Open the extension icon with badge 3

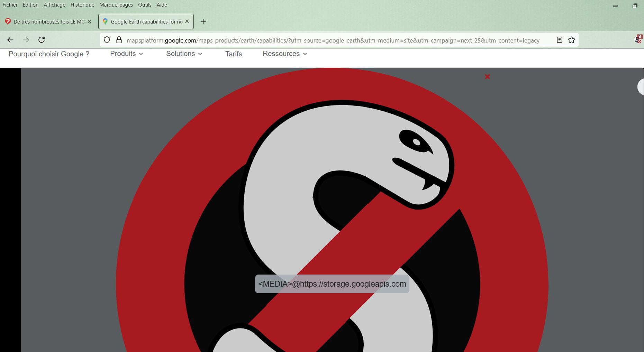coord(638,39)
